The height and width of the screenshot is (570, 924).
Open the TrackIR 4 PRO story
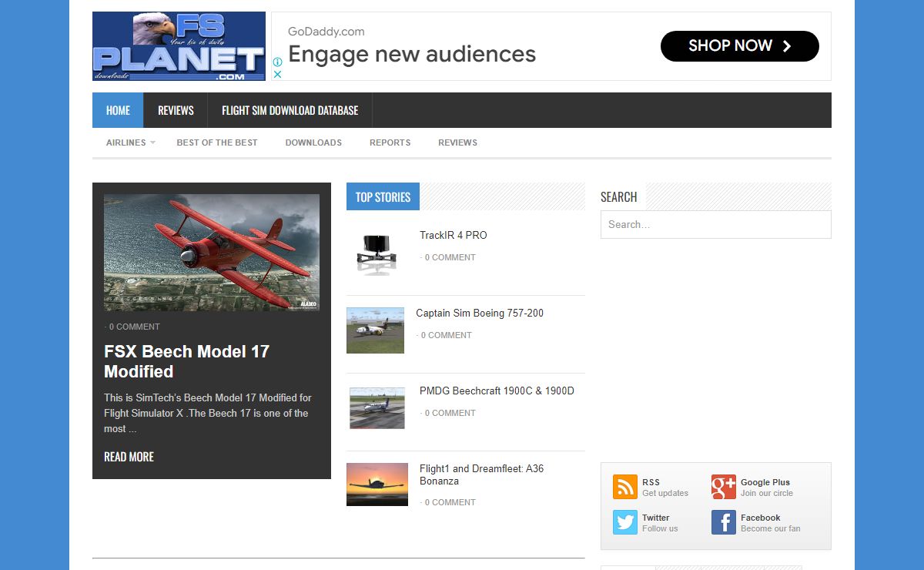pyautogui.click(x=454, y=235)
